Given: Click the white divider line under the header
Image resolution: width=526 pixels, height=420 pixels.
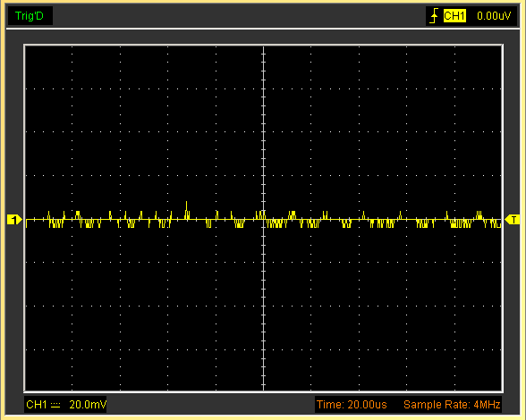Looking at the screenshot, I should pyautogui.click(x=263, y=29).
